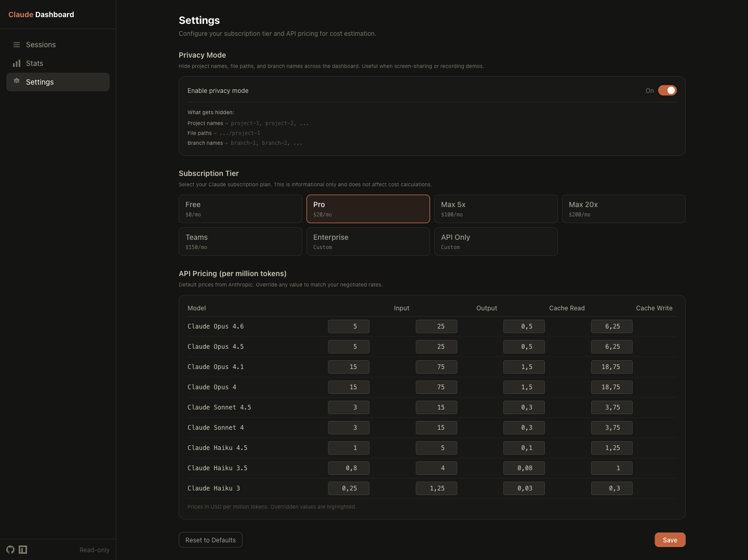Edit the Claude Opus 4.6 input price field
Image resolution: width=748 pixels, height=560 pixels.
tap(349, 326)
